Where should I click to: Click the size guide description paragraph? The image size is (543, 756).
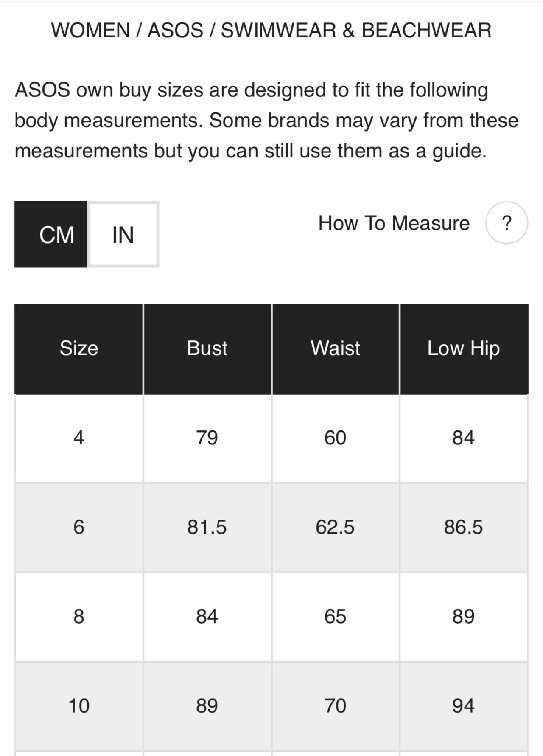(266, 121)
